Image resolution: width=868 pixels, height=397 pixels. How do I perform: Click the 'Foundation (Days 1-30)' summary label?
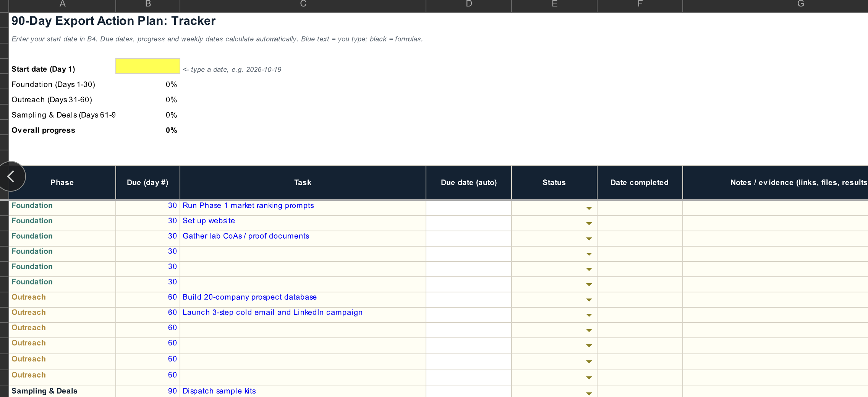[x=53, y=84]
